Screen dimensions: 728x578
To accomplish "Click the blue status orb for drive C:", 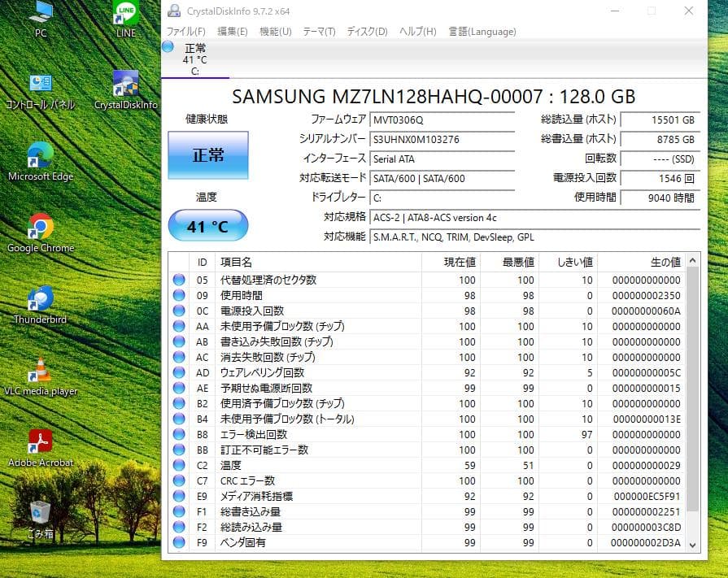I will point(168,46).
